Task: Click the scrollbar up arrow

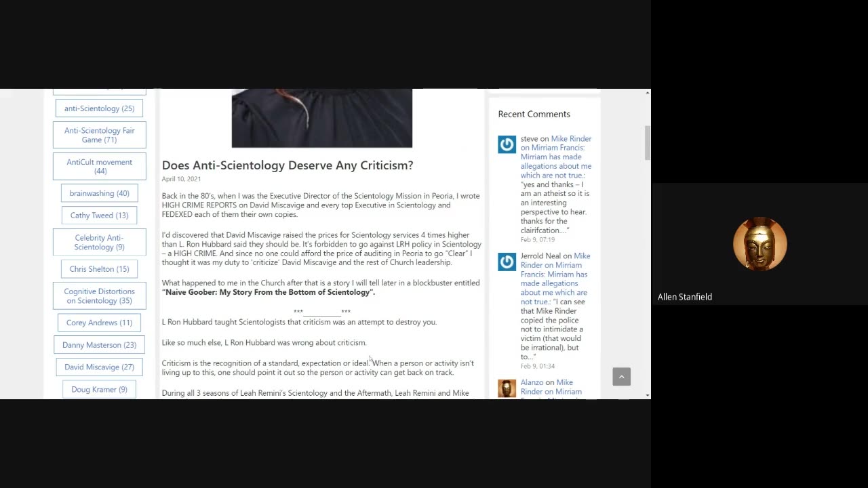Action: pyautogui.click(x=647, y=92)
